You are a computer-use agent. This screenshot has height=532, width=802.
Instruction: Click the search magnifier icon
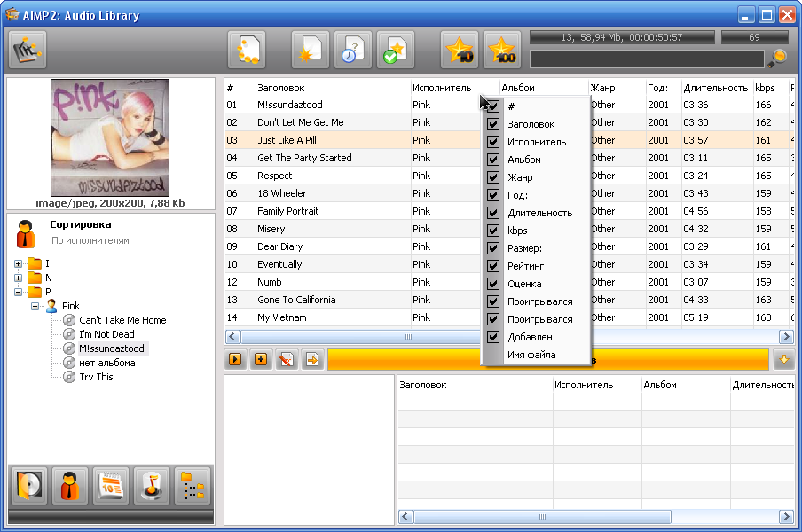tap(777, 59)
